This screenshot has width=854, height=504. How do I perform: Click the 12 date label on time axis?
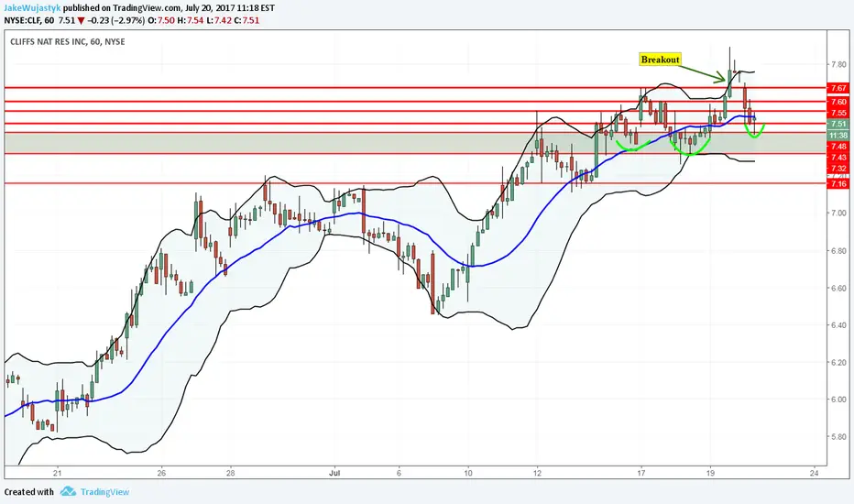click(537, 473)
